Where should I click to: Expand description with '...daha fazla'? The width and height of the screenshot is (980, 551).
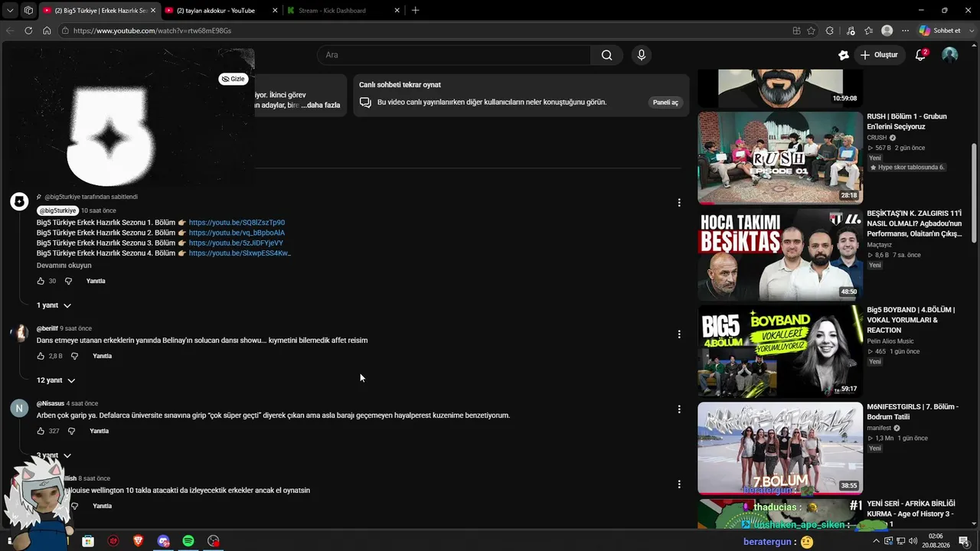[321, 105]
